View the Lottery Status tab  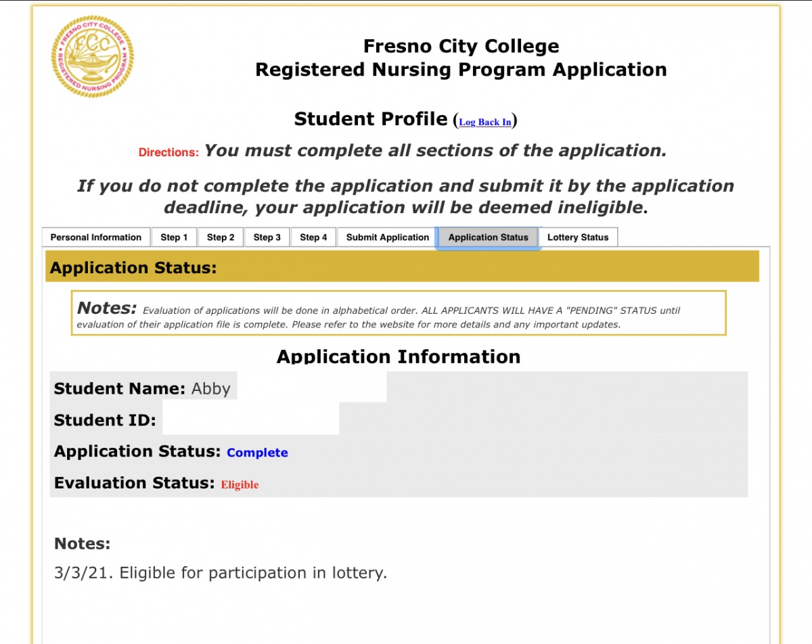tap(578, 237)
